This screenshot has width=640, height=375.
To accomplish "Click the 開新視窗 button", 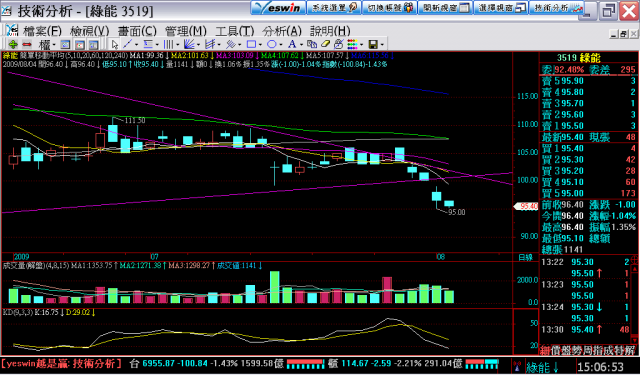I will click(445, 8).
